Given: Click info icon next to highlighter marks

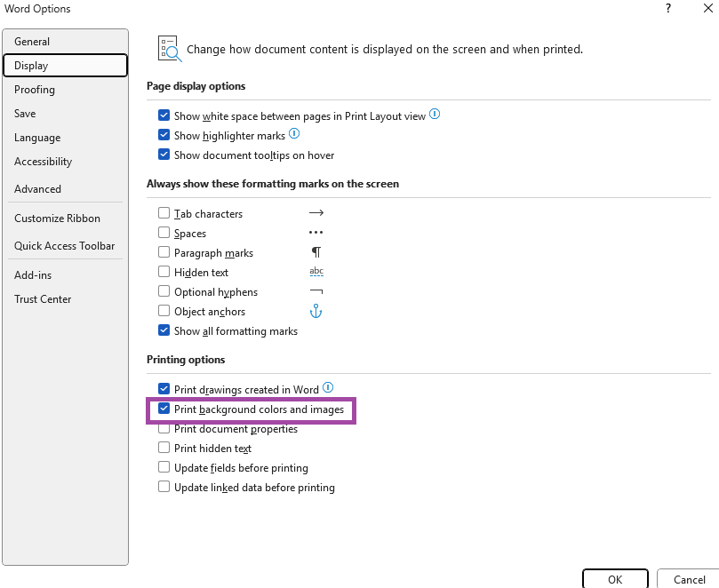Looking at the screenshot, I should (294, 135).
